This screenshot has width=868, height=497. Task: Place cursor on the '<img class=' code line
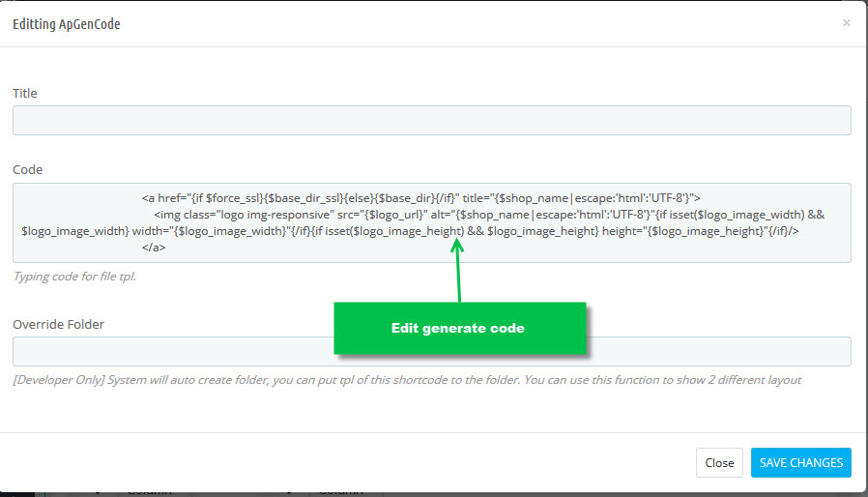[489, 215]
